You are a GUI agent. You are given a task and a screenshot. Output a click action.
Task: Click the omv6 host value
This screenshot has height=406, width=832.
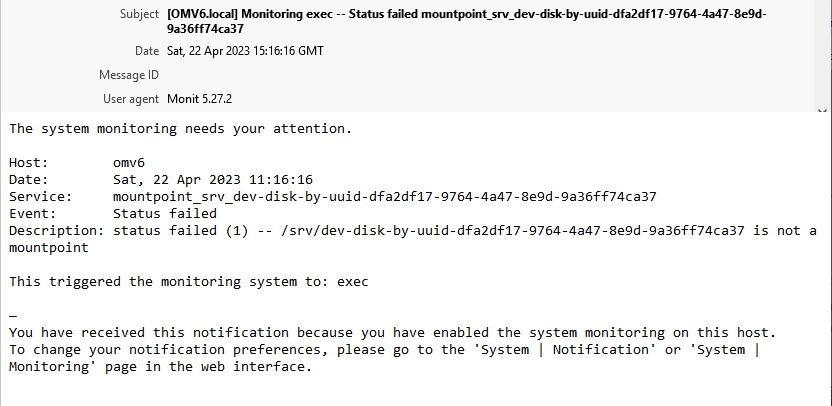click(x=130, y=162)
